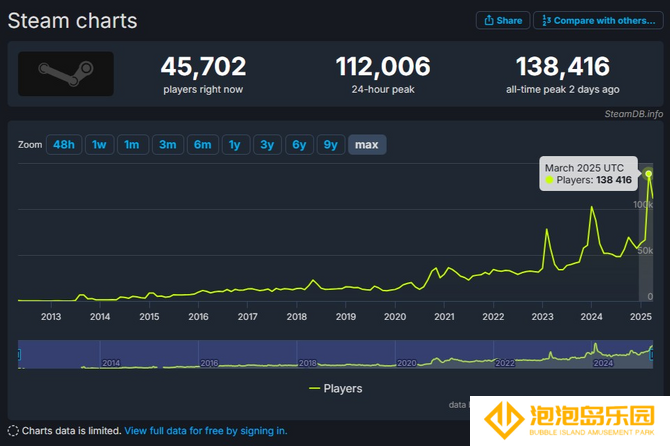Set chart zoom to 1w
The height and width of the screenshot is (446, 670).
click(99, 145)
